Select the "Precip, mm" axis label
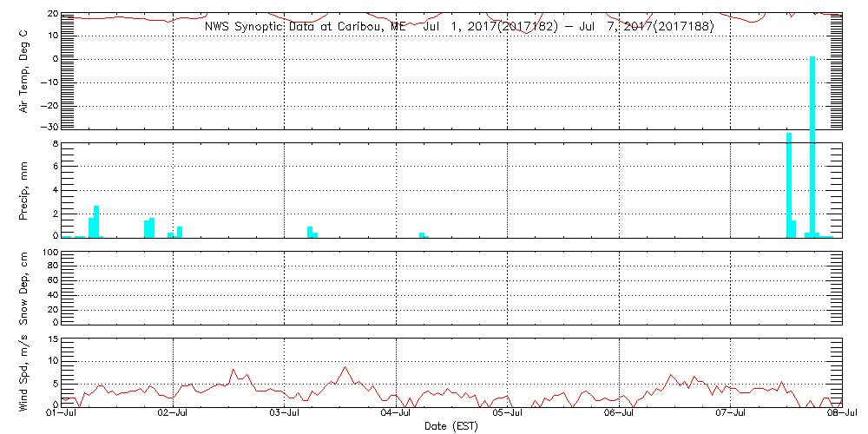The width and height of the screenshot is (868, 434). pos(24,189)
